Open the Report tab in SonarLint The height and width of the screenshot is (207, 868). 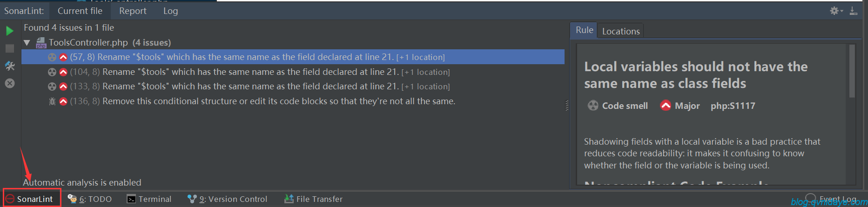click(133, 11)
